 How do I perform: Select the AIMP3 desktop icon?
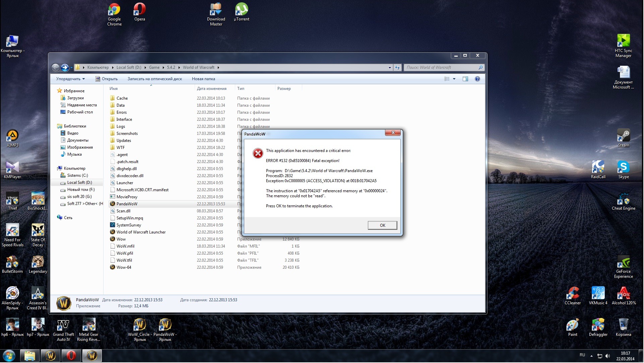[12, 138]
